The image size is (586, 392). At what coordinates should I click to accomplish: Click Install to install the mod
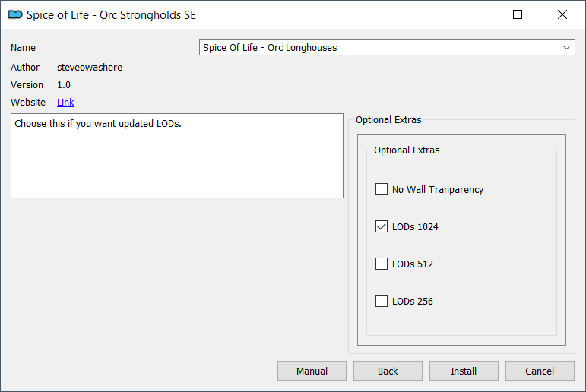click(464, 371)
